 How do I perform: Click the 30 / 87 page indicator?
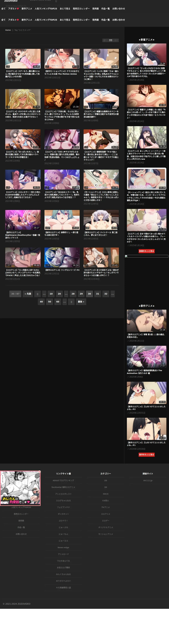coord(15,294)
